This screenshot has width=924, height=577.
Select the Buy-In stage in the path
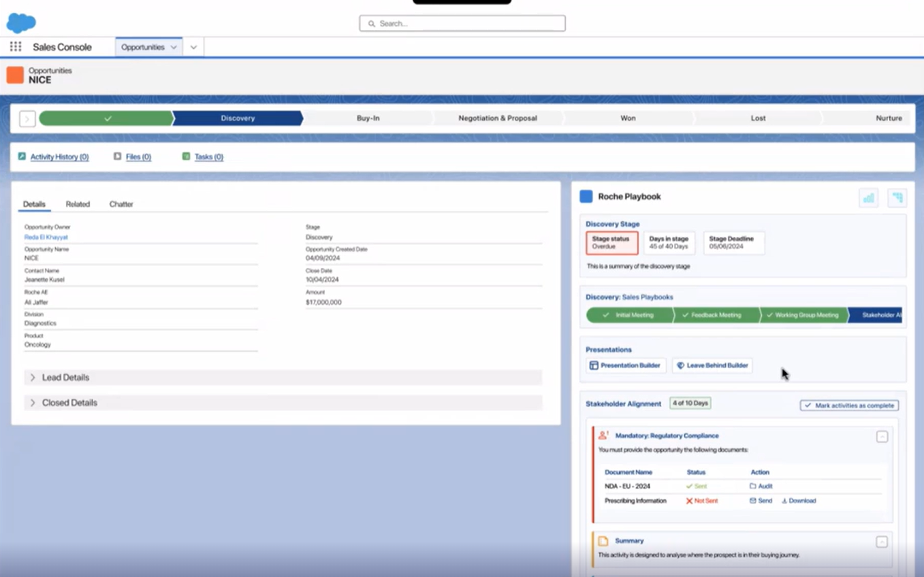tap(368, 118)
